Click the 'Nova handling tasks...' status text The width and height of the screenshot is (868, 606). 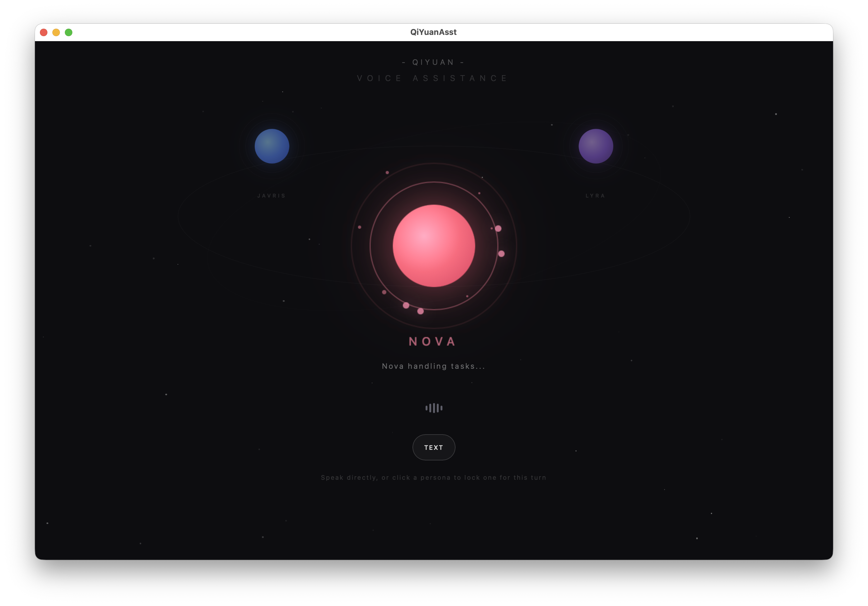tap(433, 366)
